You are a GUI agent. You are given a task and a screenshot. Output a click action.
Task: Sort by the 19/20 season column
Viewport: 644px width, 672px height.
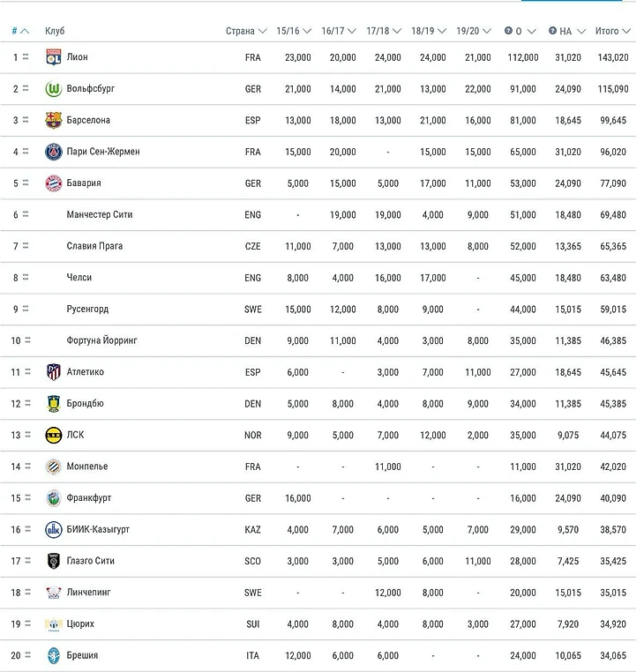pos(473,31)
